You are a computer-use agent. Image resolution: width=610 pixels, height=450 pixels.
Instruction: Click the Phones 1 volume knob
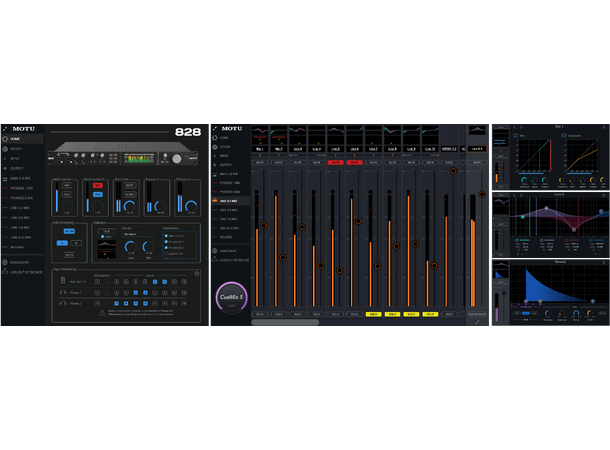pyautogui.click(x=160, y=206)
